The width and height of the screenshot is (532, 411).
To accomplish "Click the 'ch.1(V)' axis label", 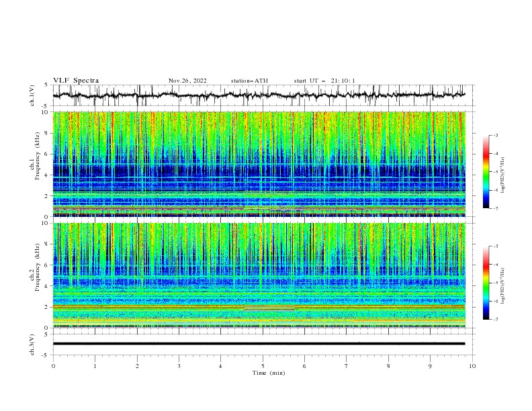I will pos(32,95).
